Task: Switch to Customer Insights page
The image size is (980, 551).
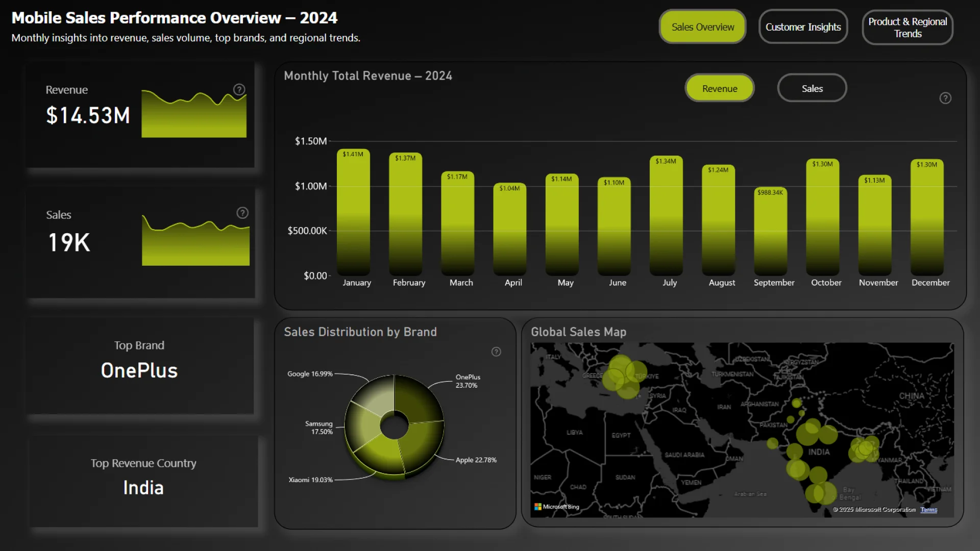Action: pos(803,27)
